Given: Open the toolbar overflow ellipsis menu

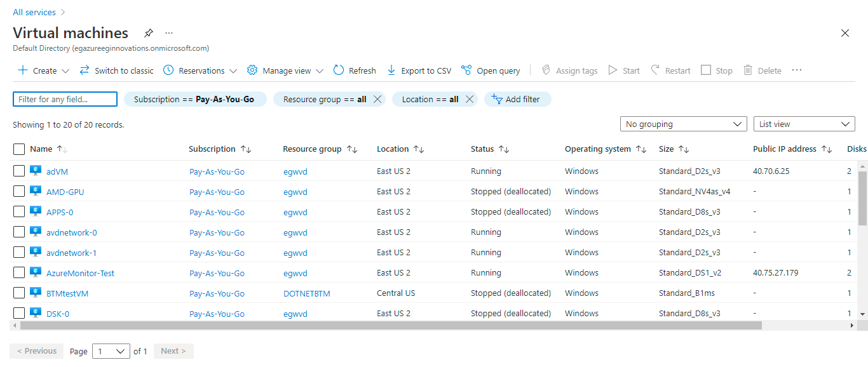Looking at the screenshot, I should point(797,70).
